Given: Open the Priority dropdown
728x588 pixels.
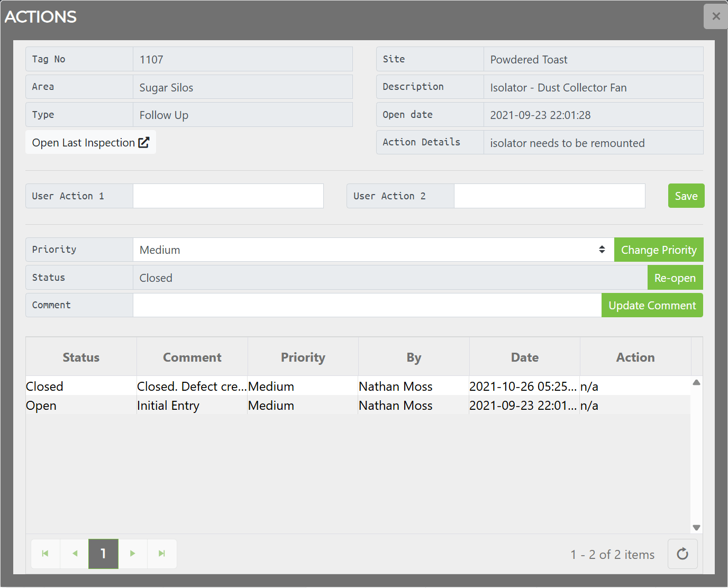Looking at the screenshot, I should click(374, 250).
